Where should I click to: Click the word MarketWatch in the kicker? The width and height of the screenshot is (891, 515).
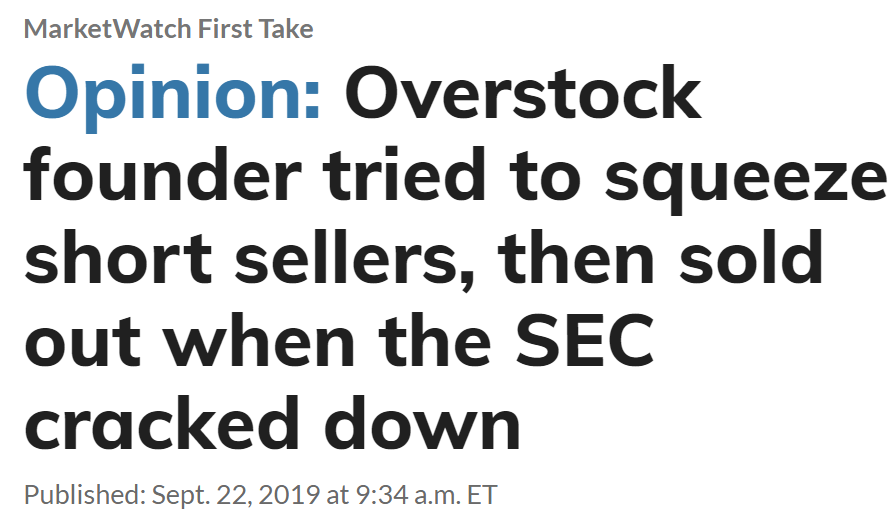pyautogui.click(x=107, y=29)
